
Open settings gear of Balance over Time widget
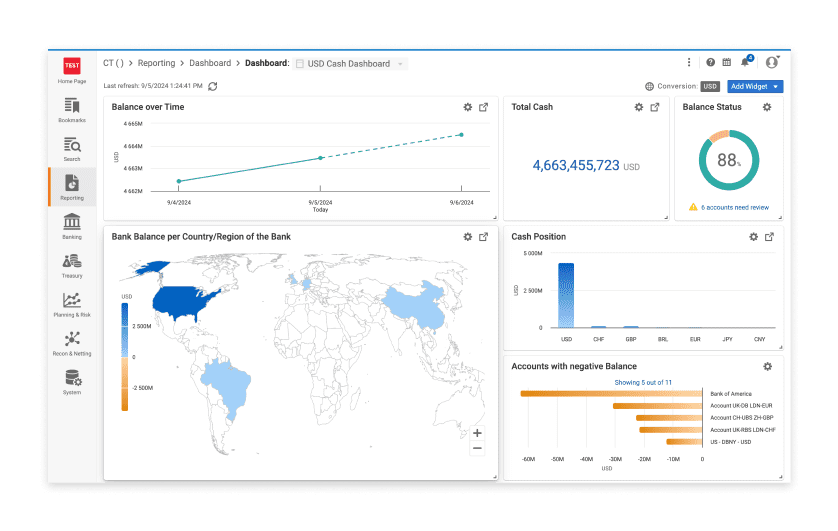pyautogui.click(x=468, y=107)
